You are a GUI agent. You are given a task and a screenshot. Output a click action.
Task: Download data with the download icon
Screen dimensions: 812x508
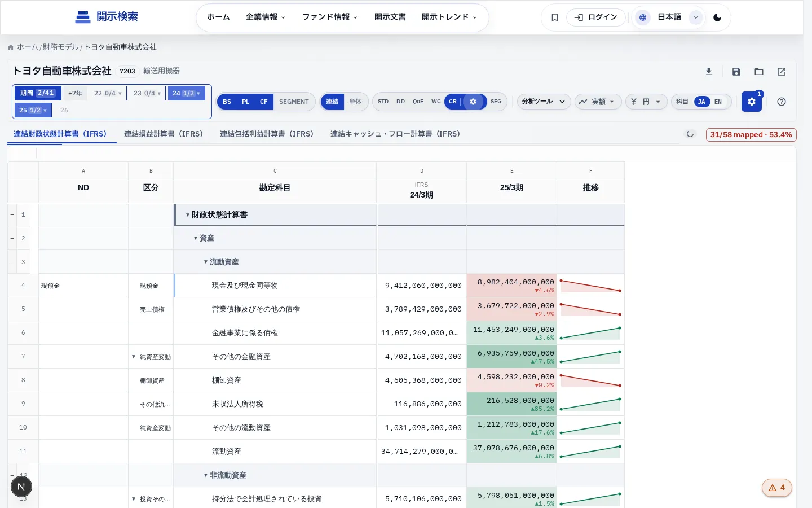709,72
